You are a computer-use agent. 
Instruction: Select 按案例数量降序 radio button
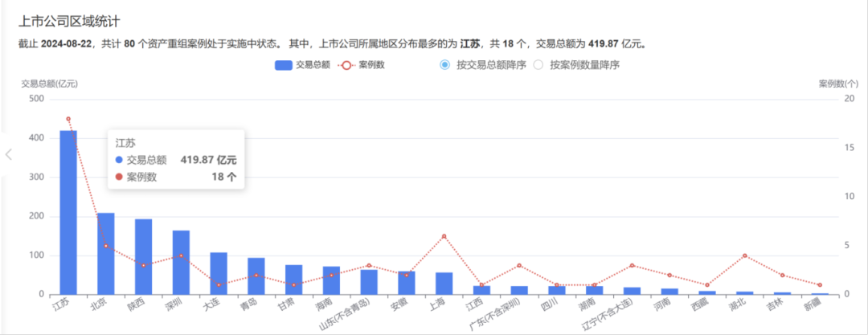tap(538, 65)
